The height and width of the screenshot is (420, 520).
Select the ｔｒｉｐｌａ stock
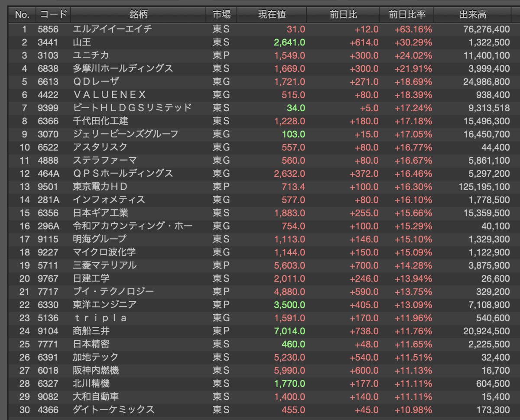pyautogui.click(x=100, y=318)
